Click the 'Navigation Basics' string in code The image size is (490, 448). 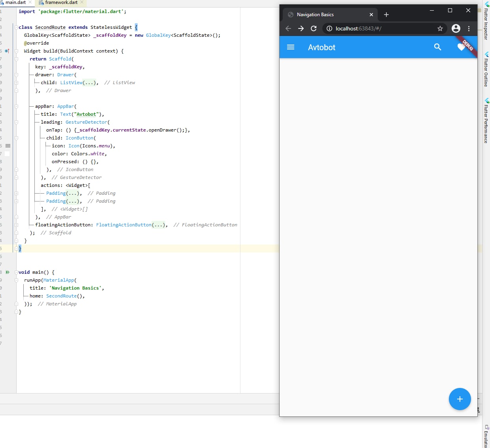(75, 288)
